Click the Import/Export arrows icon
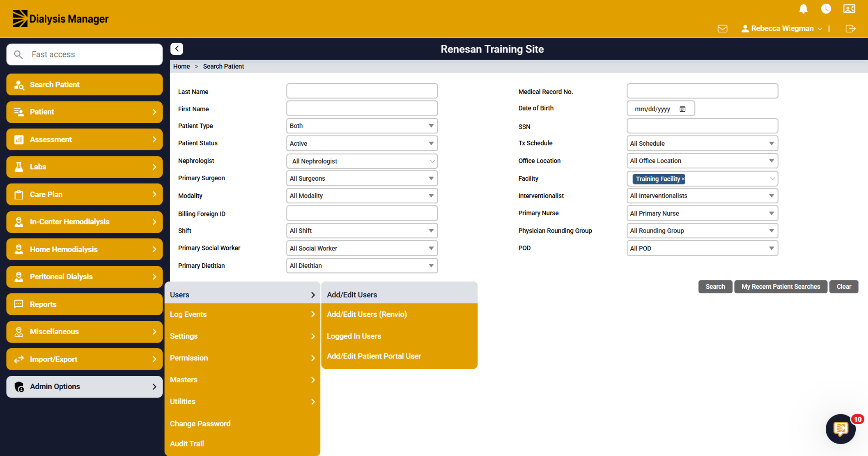The image size is (868, 456). pos(19,359)
